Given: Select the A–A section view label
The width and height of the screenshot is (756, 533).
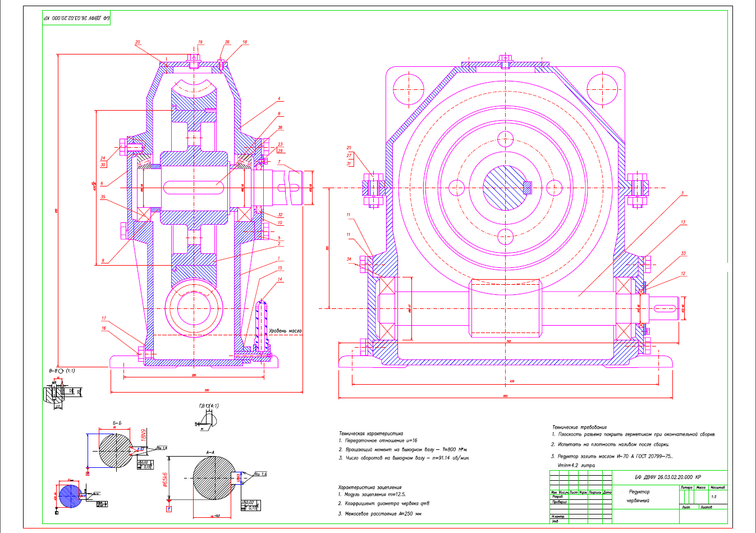Looking at the screenshot, I should pos(210,452).
